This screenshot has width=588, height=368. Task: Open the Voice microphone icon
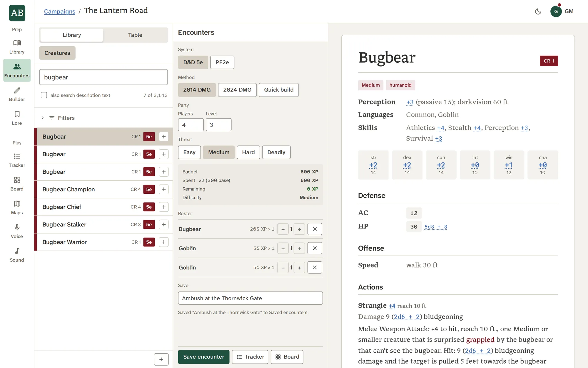click(x=17, y=231)
